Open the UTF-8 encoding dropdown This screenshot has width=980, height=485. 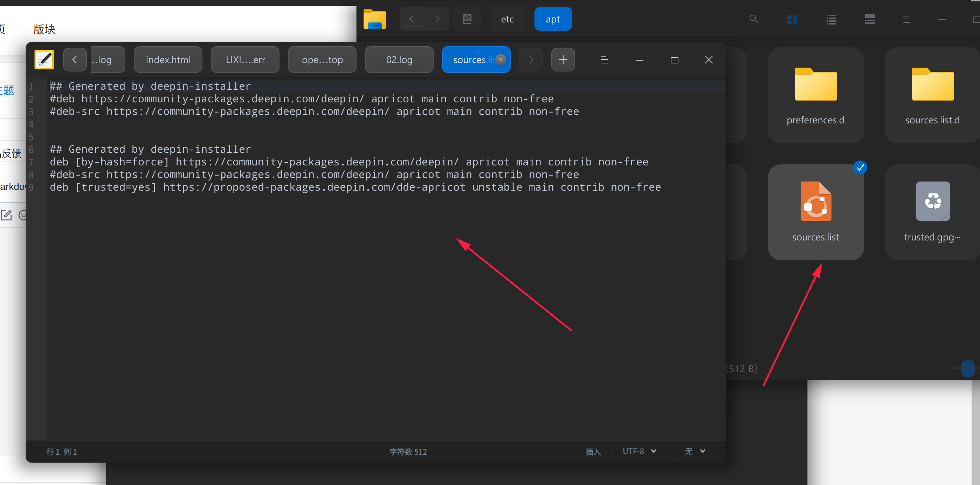[639, 451]
